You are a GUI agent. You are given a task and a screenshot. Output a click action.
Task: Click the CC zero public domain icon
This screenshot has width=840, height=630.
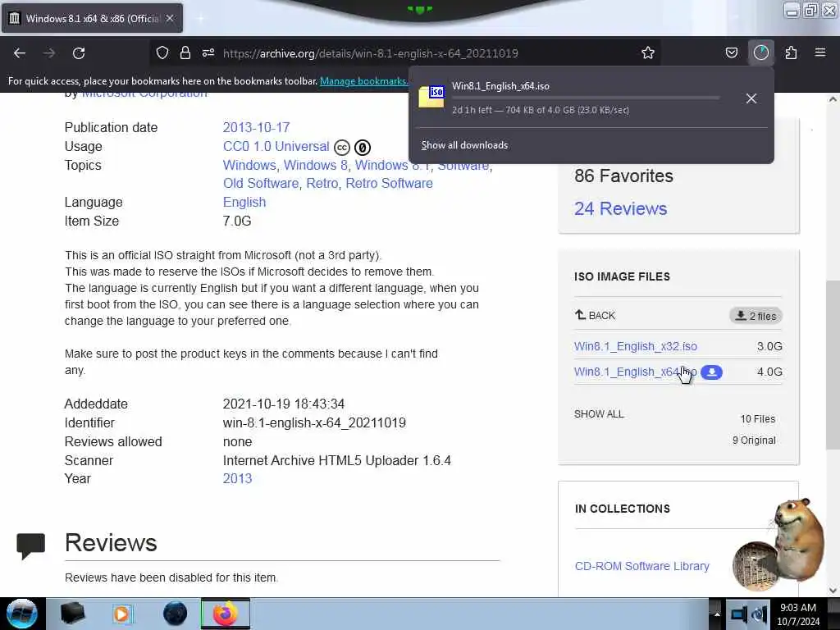coord(363,148)
